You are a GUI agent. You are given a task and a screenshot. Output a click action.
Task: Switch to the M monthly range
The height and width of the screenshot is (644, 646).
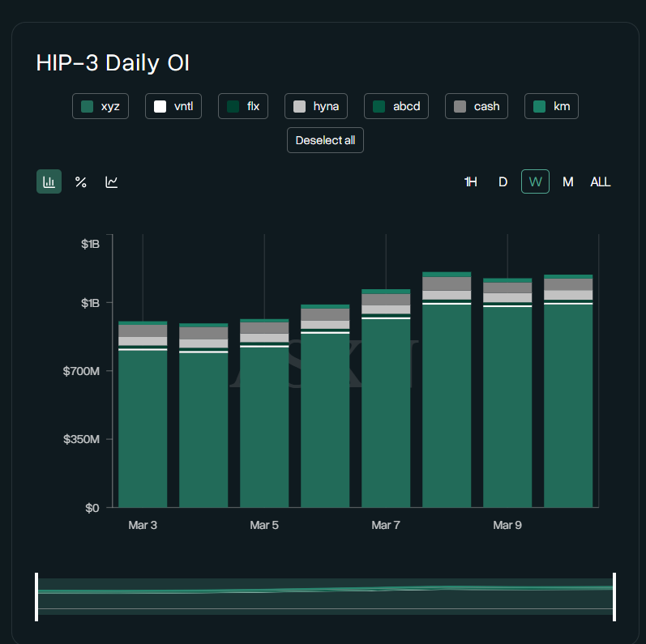pos(568,181)
